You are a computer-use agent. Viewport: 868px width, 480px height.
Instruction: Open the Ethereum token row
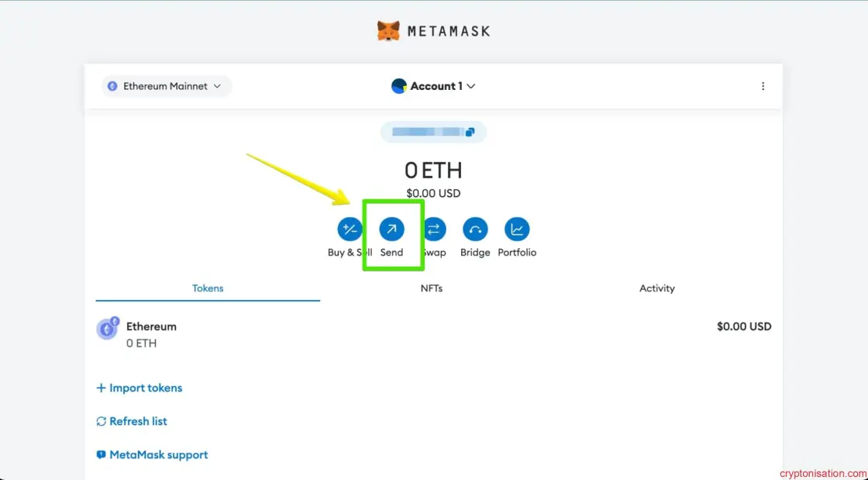pyautogui.click(x=433, y=334)
